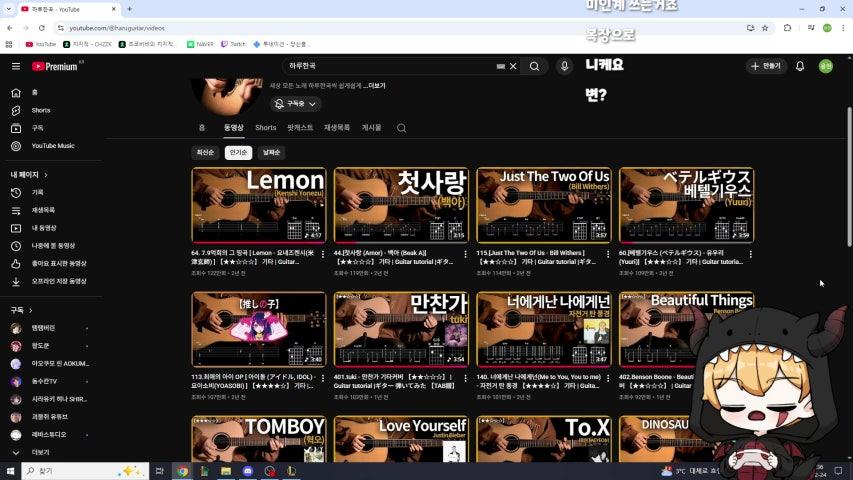The width and height of the screenshot is (853, 480).
Task: Open more options for the 첫사랑 video
Action: [x=466, y=254]
